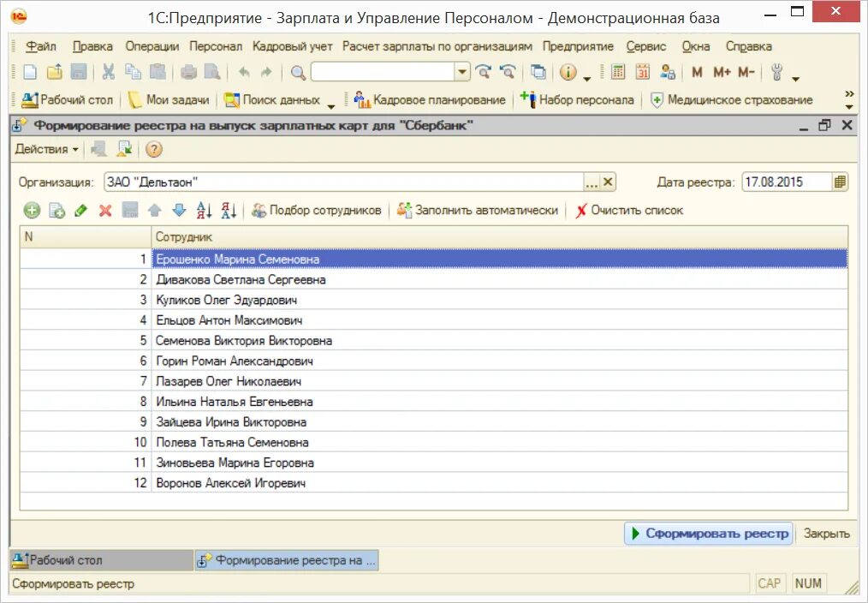Viewport: 868px width, 603px height.
Task: Open the Сервис menu
Action: tap(646, 46)
